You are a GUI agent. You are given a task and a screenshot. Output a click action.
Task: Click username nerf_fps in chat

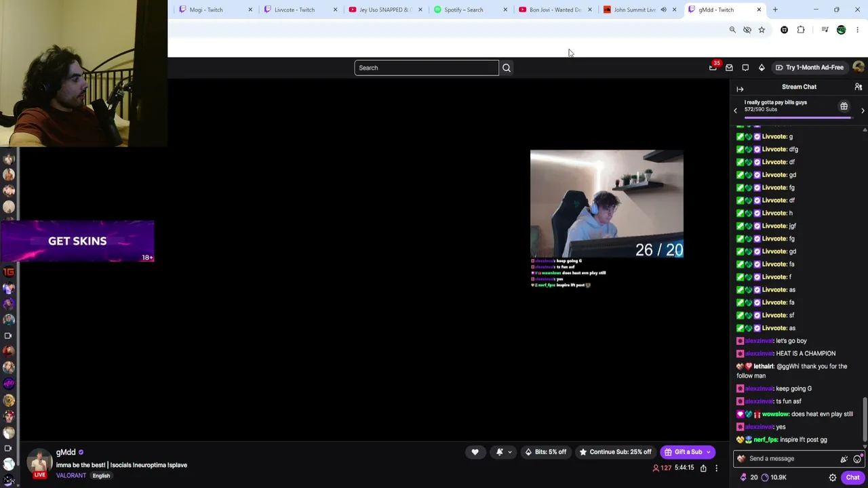(x=766, y=440)
